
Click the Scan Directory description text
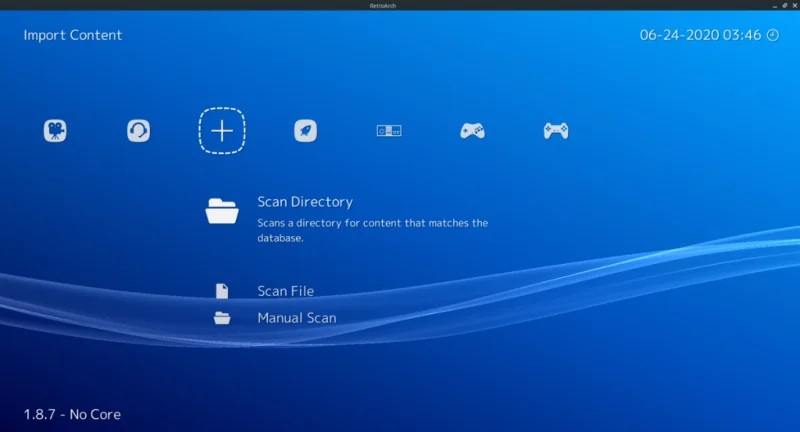tap(372, 231)
